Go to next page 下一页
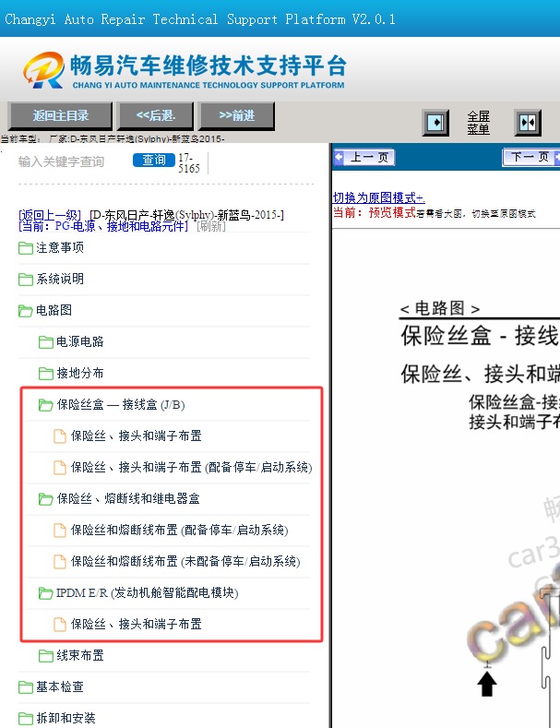Viewport: 560px width, 728px height. coord(531,158)
